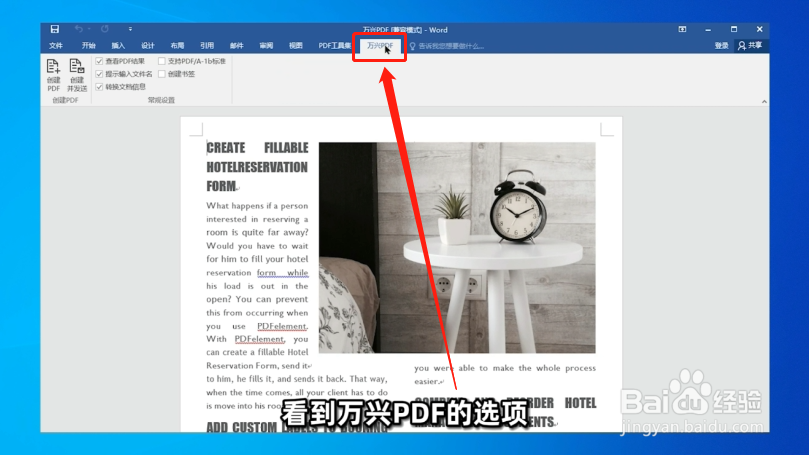
Task: Click the 'Reservation Form, send it' line
Action: tap(257, 366)
